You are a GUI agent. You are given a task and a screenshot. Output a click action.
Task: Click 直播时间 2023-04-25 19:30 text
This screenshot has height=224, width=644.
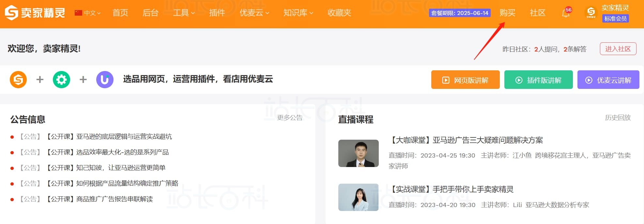[432, 155]
